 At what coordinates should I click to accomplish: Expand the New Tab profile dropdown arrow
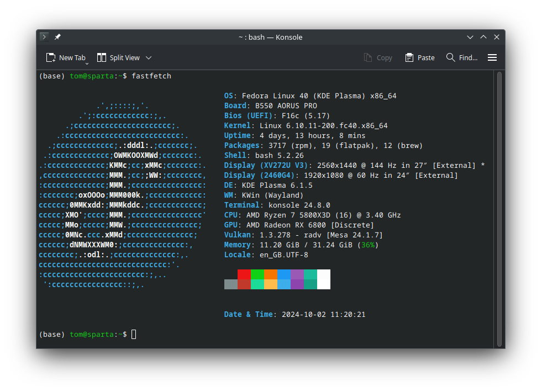click(x=87, y=63)
